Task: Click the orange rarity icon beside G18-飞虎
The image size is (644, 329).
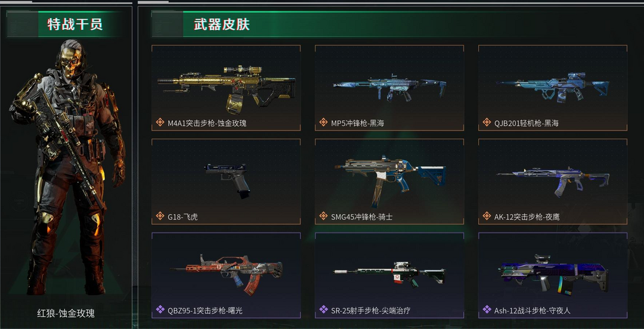Action: pyautogui.click(x=160, y=216)
